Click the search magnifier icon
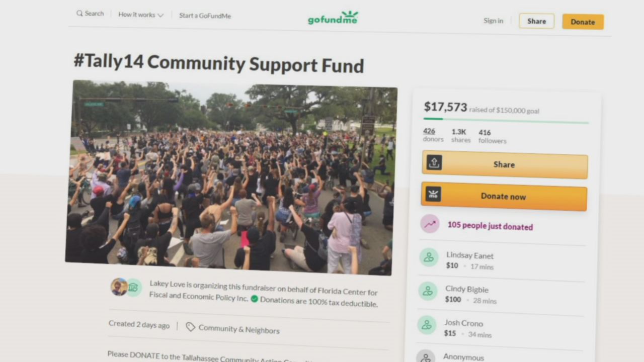The width and height of the screenshot is (644, 362). [79, 14]
